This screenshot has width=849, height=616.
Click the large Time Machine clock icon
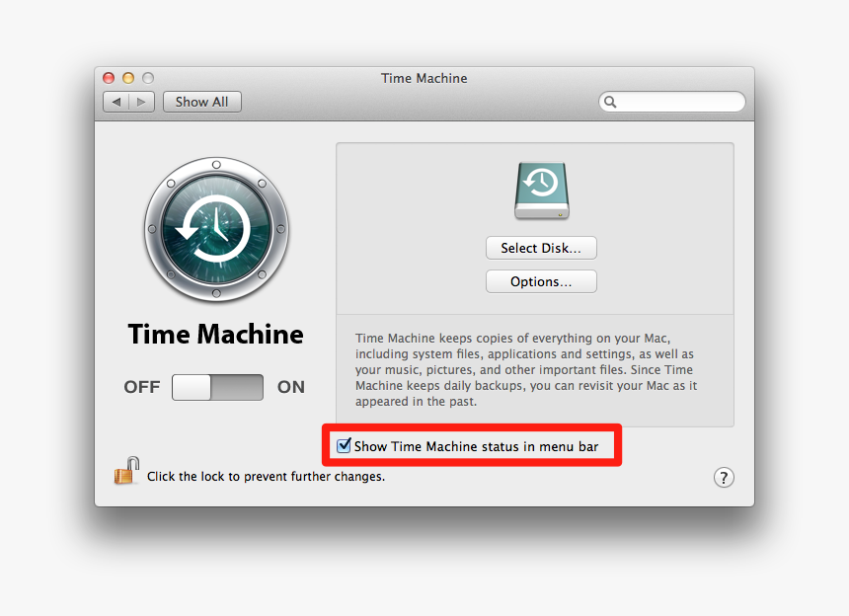216,229
